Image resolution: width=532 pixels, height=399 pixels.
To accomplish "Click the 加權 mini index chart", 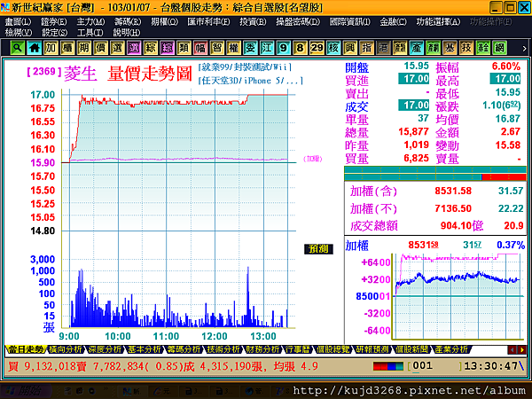I will coord(457,296).
